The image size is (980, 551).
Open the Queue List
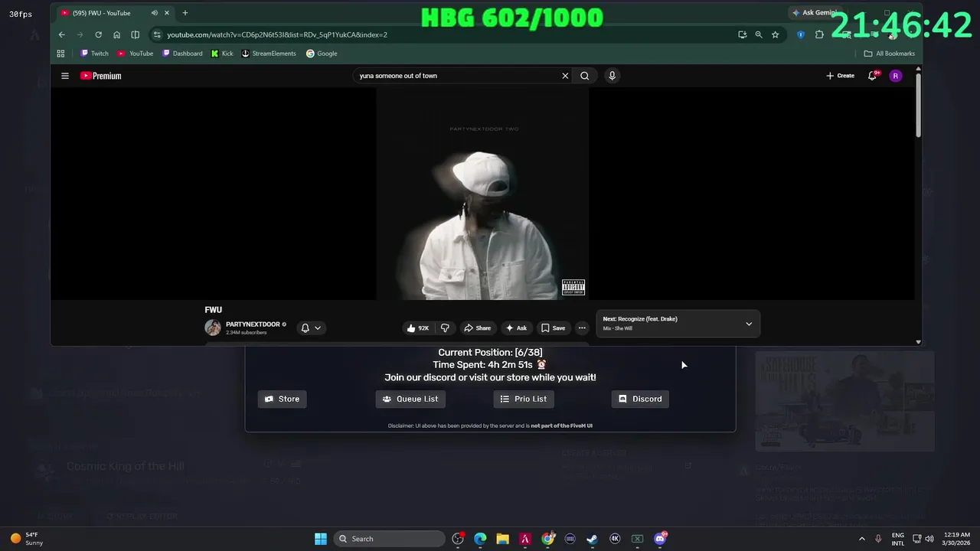coord(410,399)
